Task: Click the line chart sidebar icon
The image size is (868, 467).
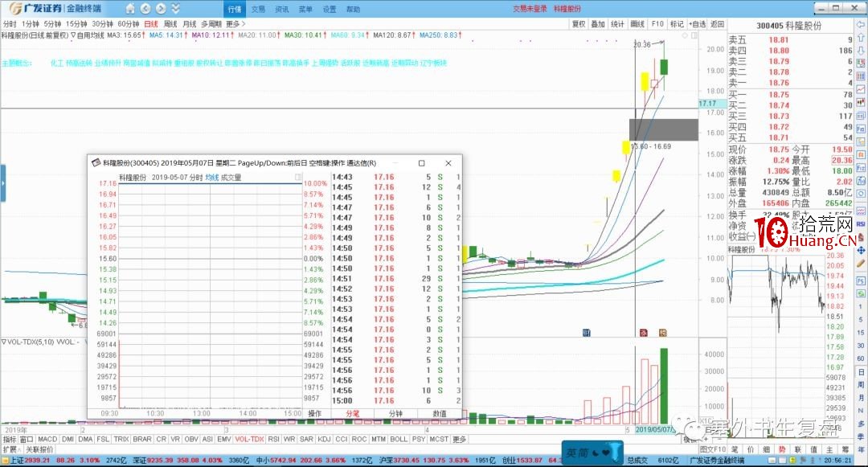Action: point(862,89)
